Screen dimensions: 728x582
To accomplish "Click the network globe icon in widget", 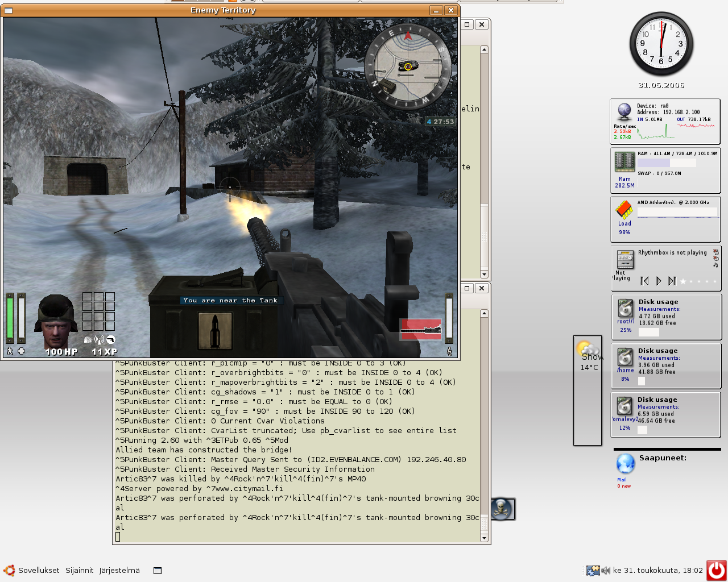I will (624, 111).
